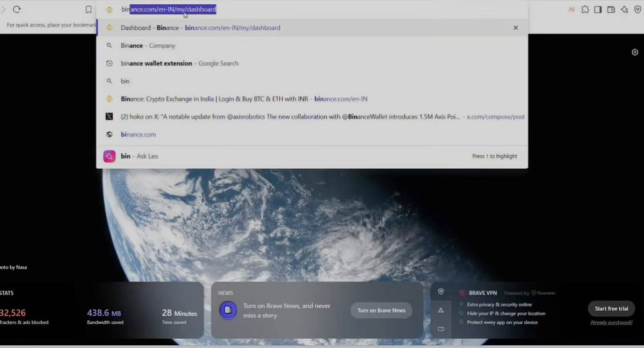Open Leo AI assistant from toolbar

[624, 10]
